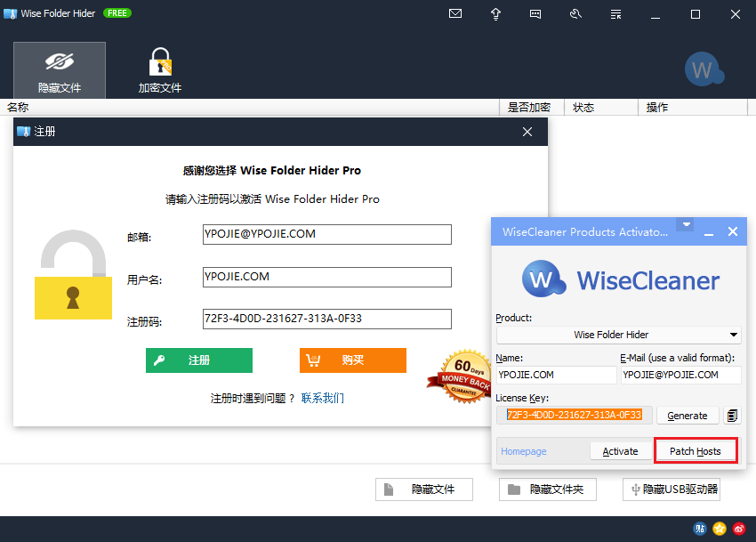The height and width of the screenshot is (542, 756).
Task: Click the Patch Hosts button
Action: 696,451
